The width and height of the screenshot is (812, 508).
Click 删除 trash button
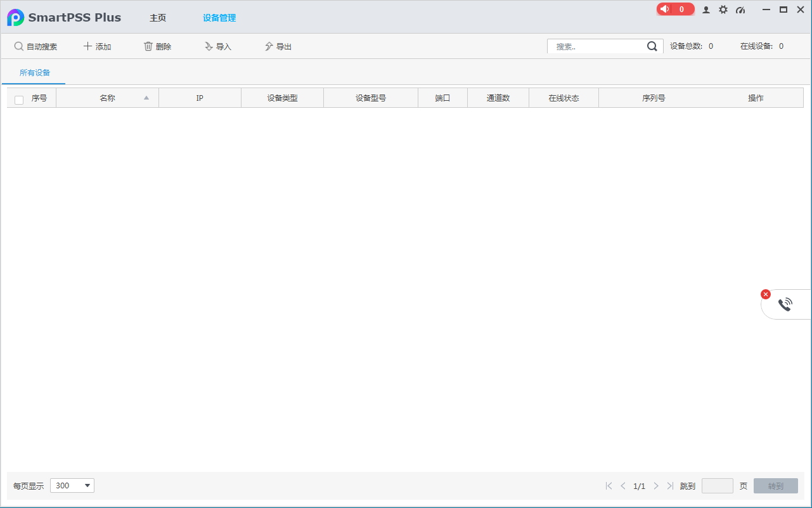point(157,46)
